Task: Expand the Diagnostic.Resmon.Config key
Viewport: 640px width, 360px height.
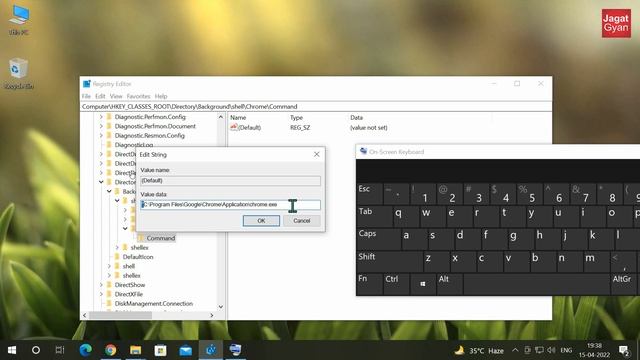Action: [101, 136]
